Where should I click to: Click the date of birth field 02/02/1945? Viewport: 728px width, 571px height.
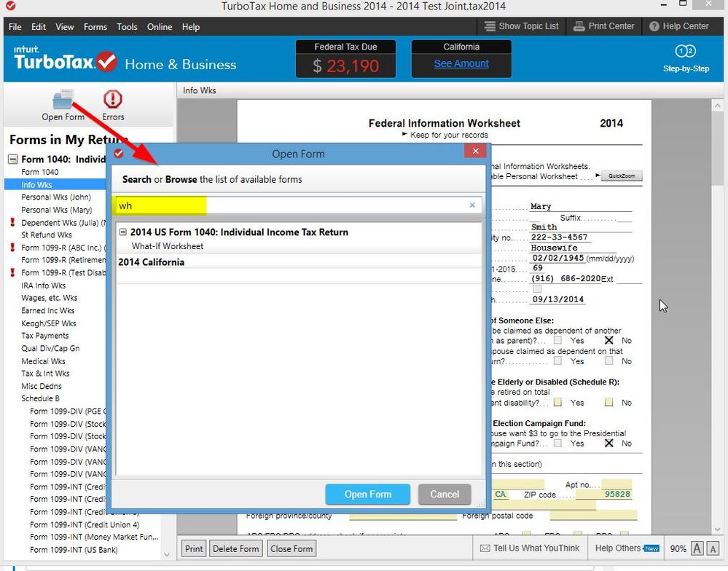pyautogui.click(x=557, y=258)
